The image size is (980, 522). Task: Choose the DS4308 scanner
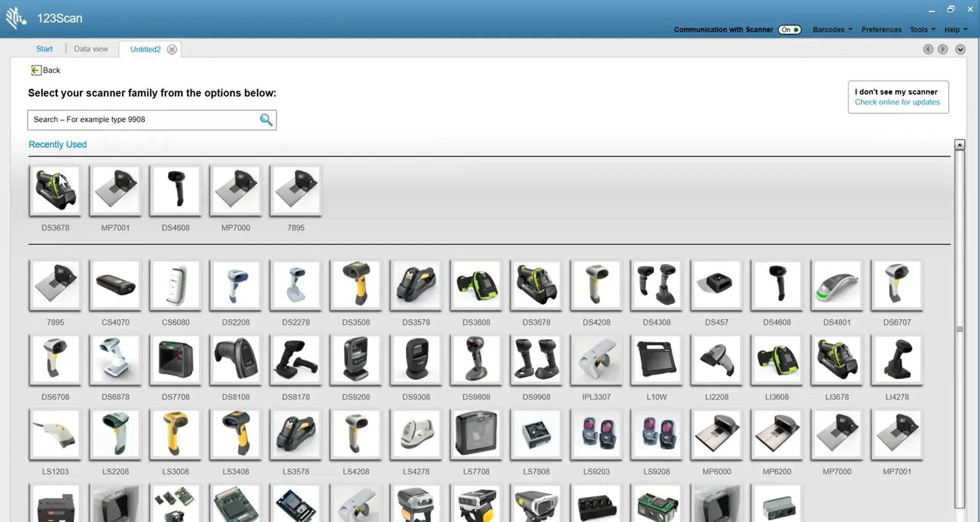click(657, 285)
